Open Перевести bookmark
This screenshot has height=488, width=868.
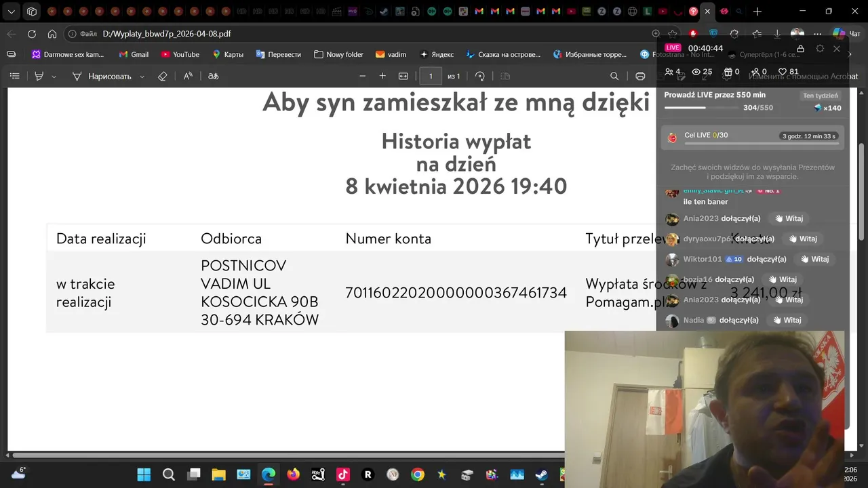pyautogui.click(x=278, y=54)
